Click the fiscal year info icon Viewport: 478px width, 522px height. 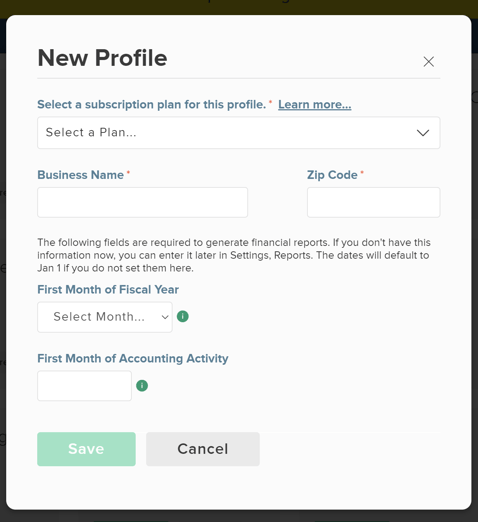tap(183, 316)
